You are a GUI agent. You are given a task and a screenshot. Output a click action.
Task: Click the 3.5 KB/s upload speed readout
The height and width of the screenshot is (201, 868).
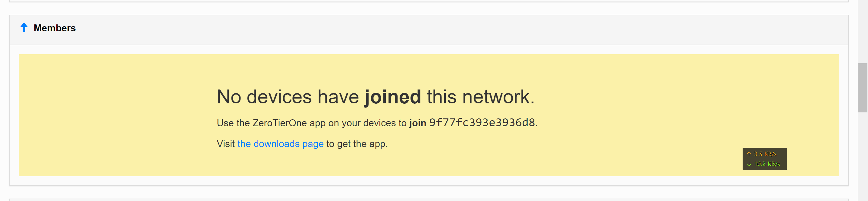coord(765,154)
